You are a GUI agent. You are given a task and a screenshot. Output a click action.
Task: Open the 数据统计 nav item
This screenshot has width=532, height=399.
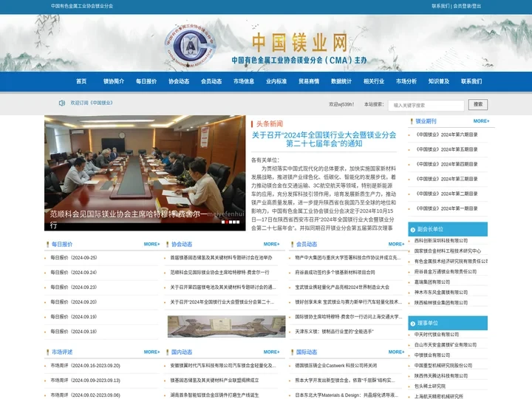pos(341,81)
